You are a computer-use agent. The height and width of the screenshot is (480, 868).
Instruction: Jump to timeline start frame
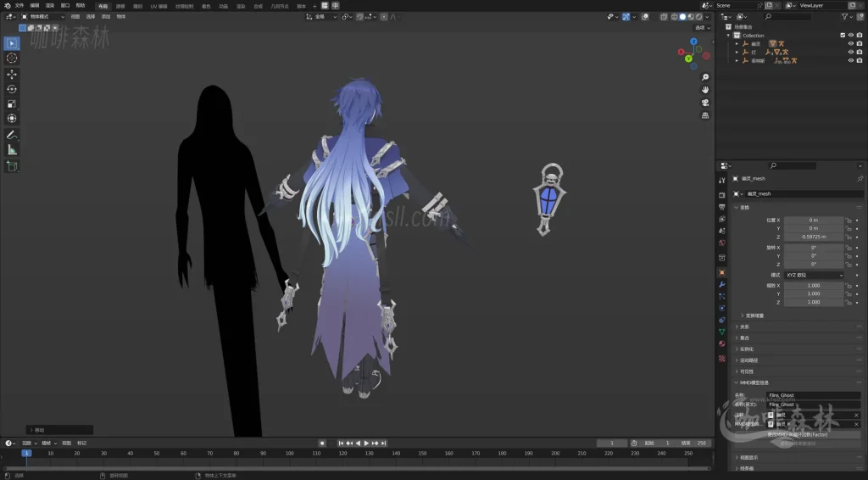pos(341,444)
